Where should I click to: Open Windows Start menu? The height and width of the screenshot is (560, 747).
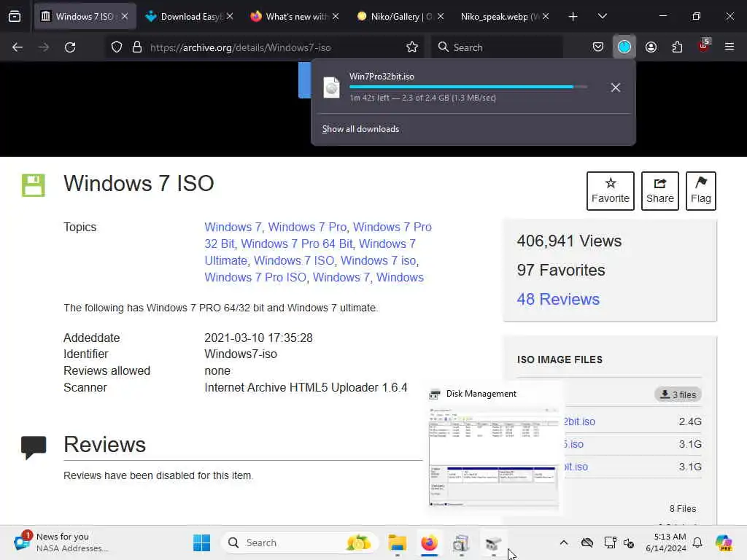201,542
